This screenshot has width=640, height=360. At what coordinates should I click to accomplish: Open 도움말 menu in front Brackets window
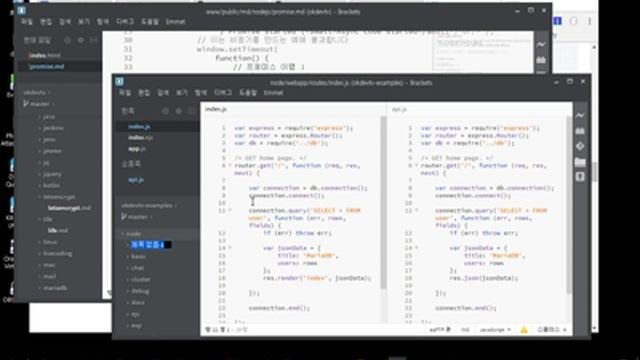coord(248,93)
